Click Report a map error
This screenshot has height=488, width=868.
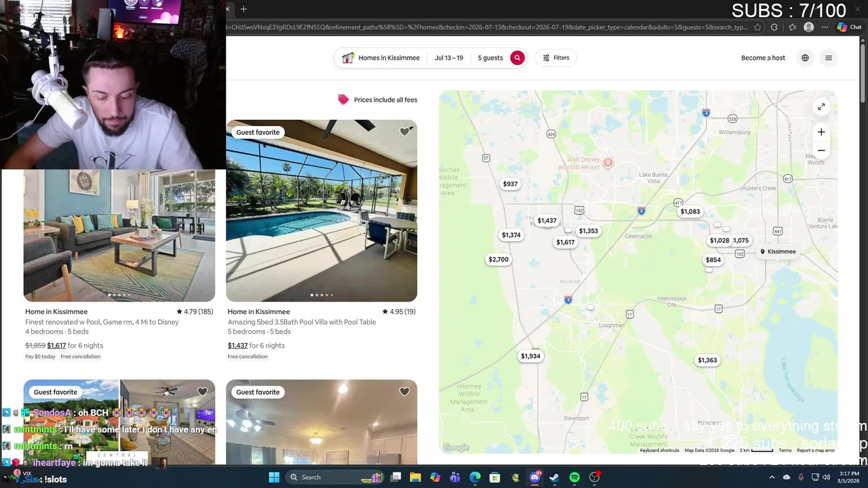click(816, 450)
